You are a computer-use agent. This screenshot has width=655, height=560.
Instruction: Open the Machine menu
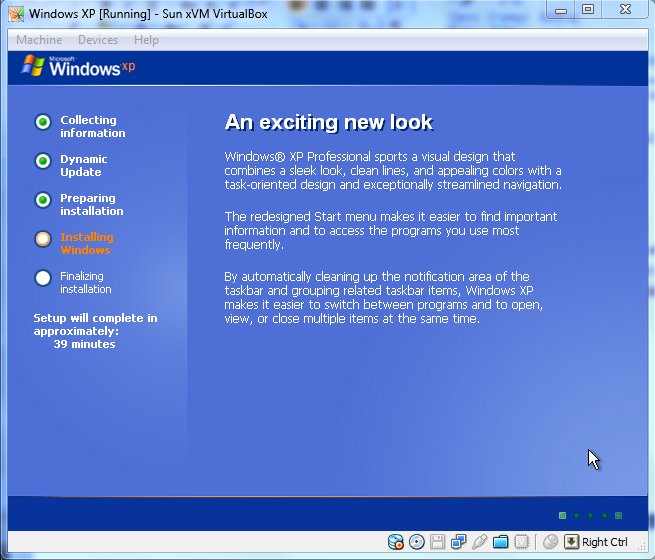(x=39, y=40)
